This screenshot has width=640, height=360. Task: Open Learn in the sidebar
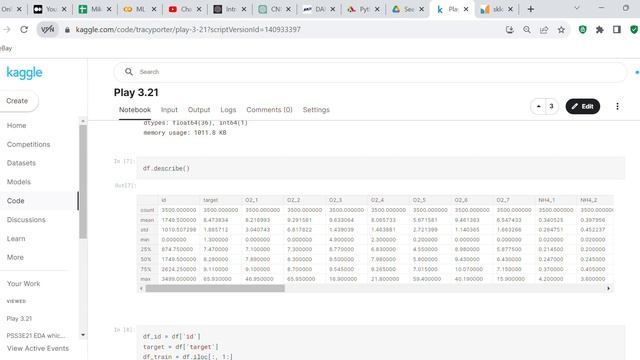pos(16,238)
